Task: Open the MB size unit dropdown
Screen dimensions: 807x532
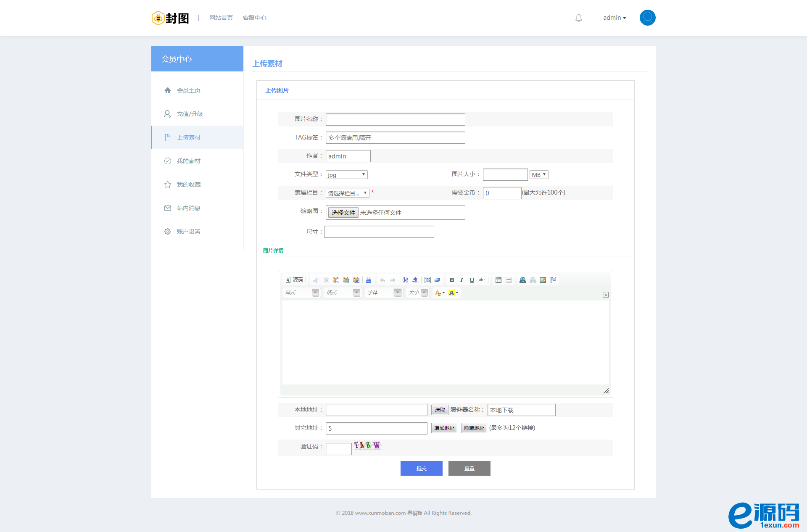Action: click(538, 174)
